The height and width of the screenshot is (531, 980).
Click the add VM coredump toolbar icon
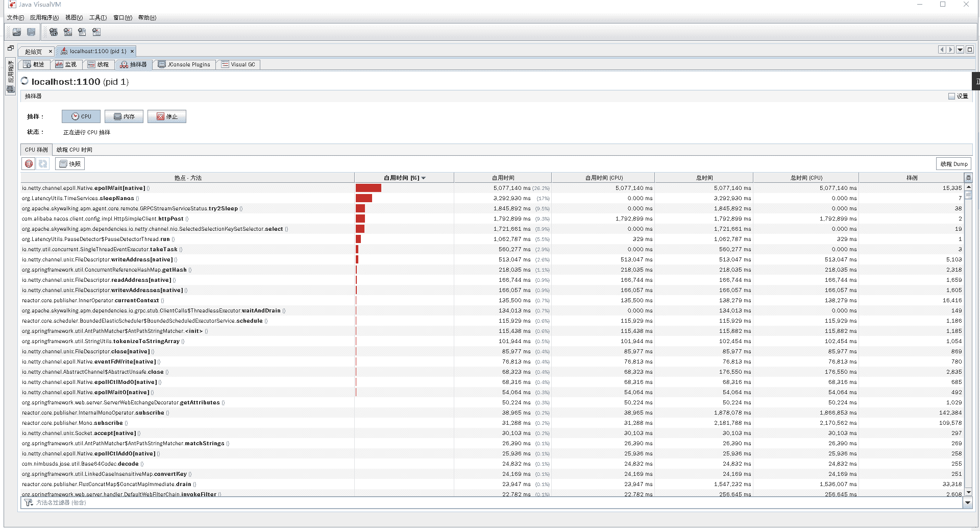[x=82, y=32]
